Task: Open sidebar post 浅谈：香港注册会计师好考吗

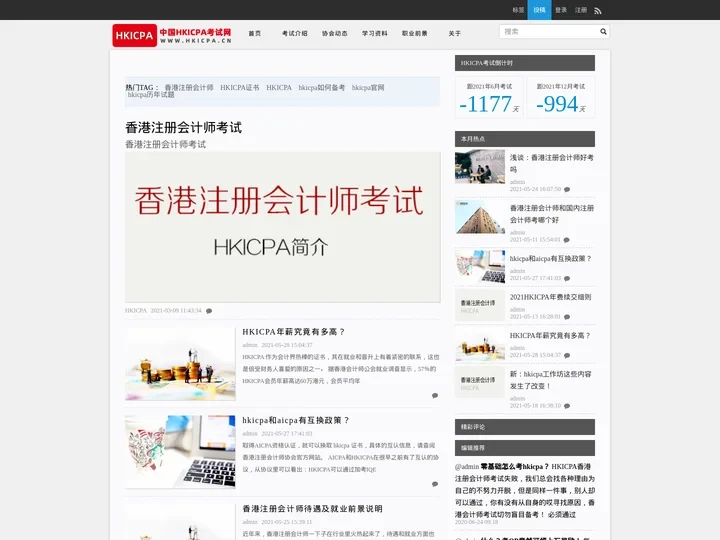Action: coord(551,163)
